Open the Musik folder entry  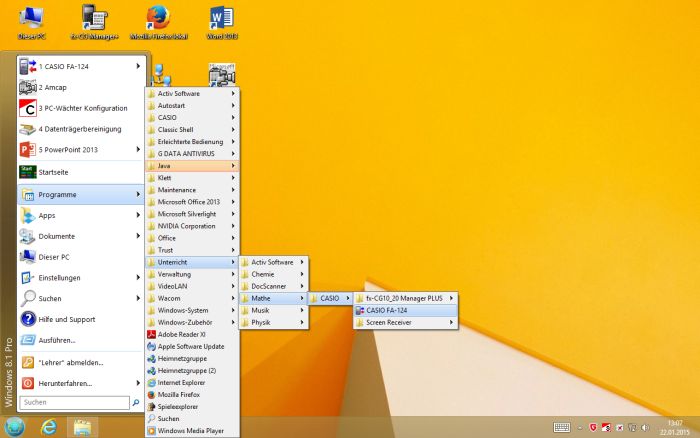point(274,310)
